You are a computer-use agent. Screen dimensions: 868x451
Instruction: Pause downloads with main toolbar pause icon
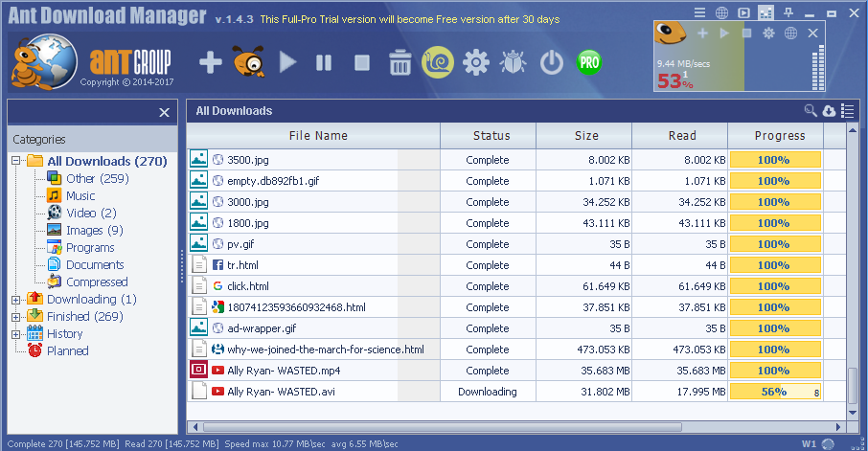coord(324,62)
